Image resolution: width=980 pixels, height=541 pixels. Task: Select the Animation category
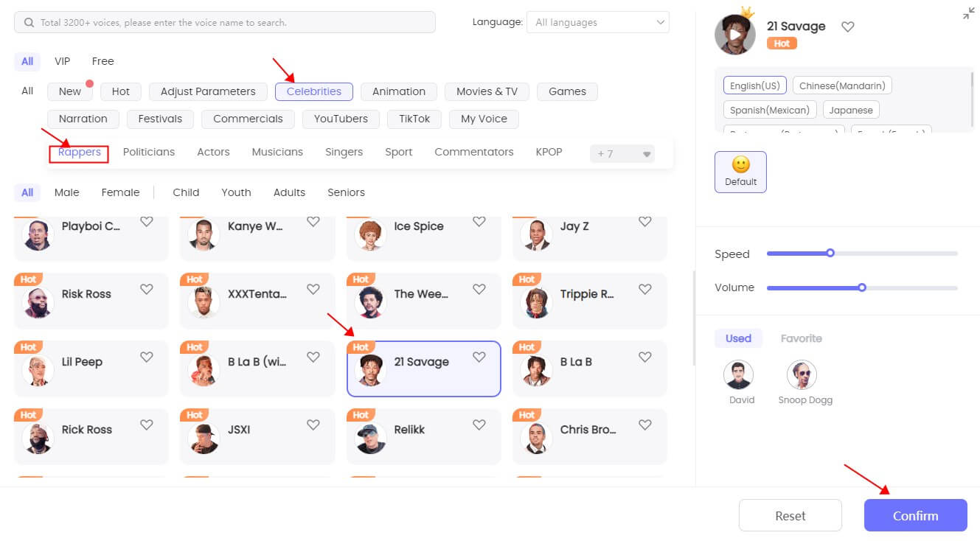pos(399,91)
